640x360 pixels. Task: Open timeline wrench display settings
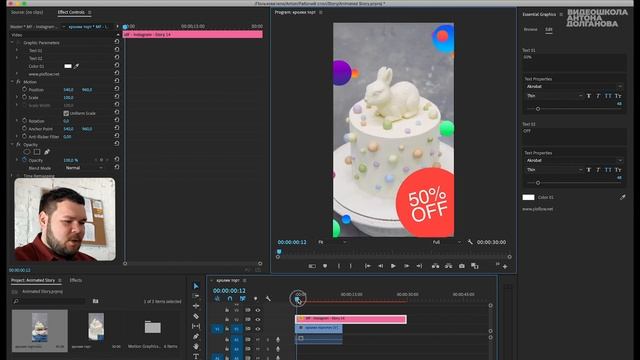(268, 299)
